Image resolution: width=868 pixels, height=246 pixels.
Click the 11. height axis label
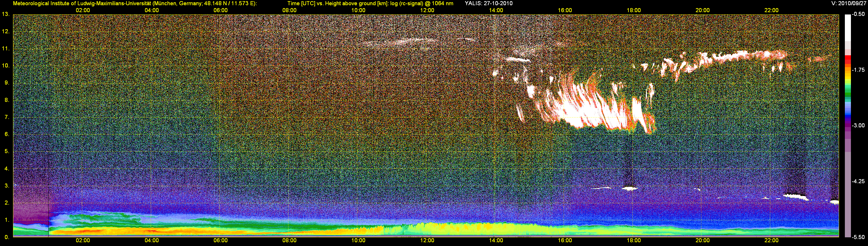coord(6,49)
